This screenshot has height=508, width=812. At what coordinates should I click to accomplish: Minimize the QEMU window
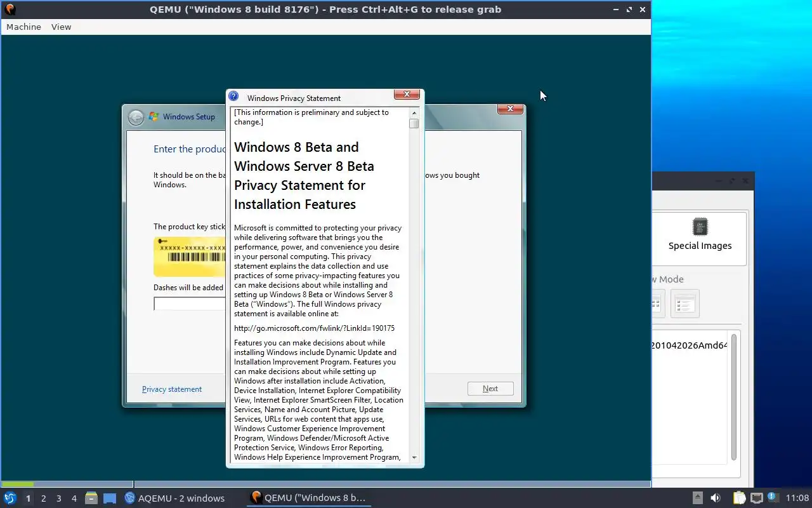click(x=617, y=10)
